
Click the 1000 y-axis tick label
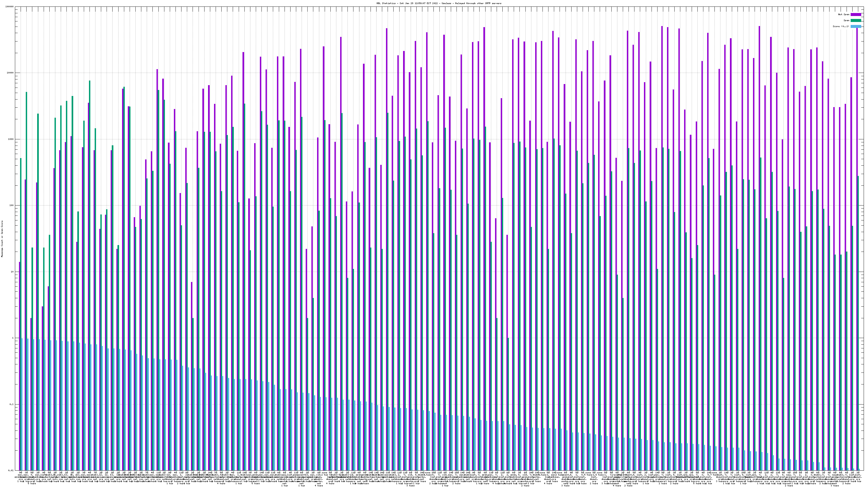click(11, 139)
